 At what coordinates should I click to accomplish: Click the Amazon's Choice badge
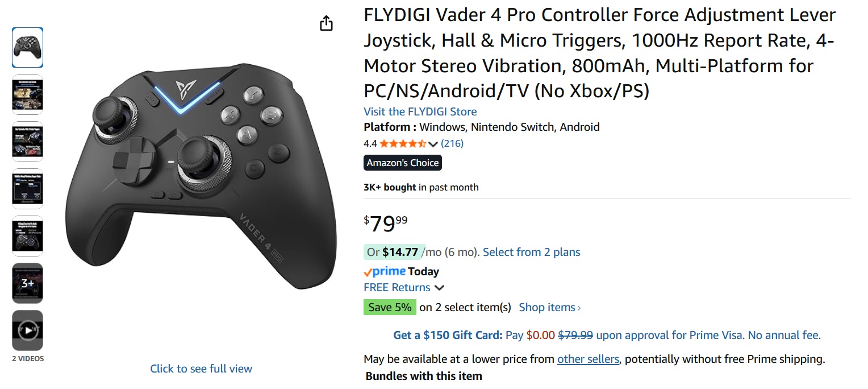pyautogui.click(x=402, y=163)
